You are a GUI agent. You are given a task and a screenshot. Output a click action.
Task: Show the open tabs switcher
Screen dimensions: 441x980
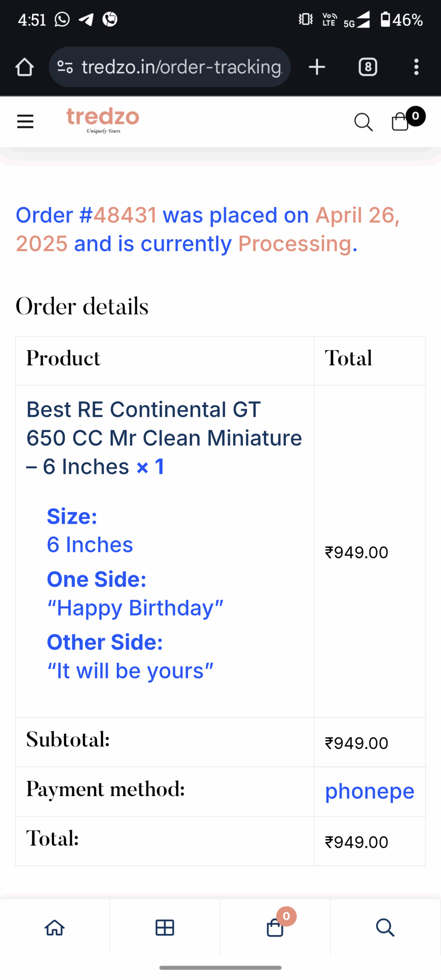tap(367, 67)
